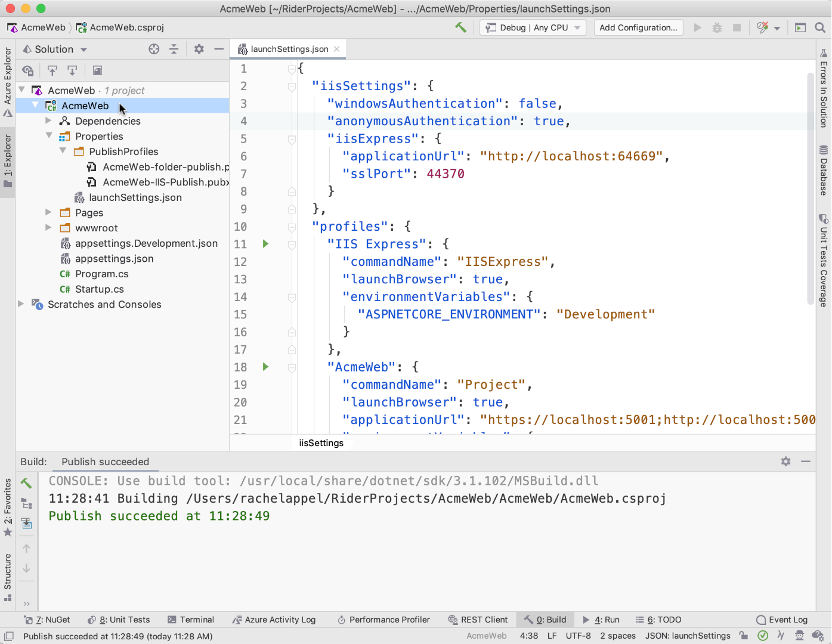Image resolution: width=832 pixels, height=644 pixels.
Task: Select Startup.cs file
Action: tap(91, 289)
